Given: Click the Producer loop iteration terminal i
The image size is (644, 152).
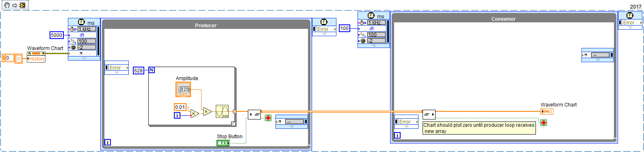Looking at the screenshot, I should point(108,142).
